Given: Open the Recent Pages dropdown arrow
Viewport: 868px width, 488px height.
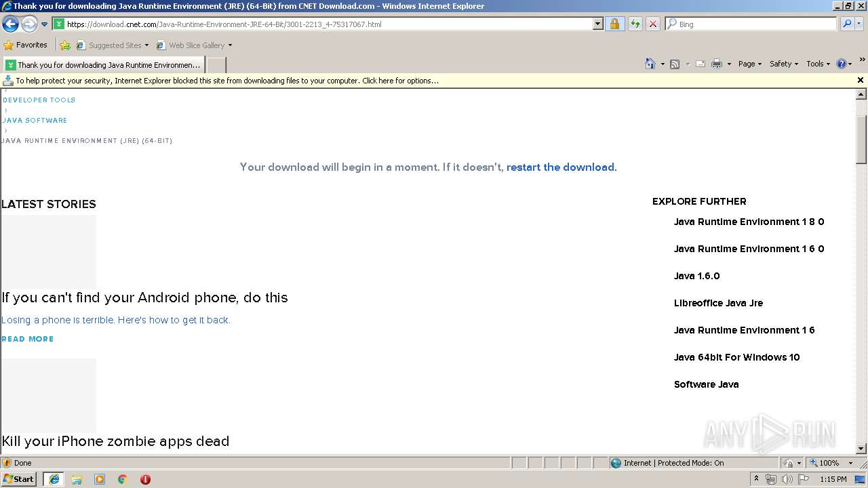Looking at the screenshot, I should pos(45,24).
